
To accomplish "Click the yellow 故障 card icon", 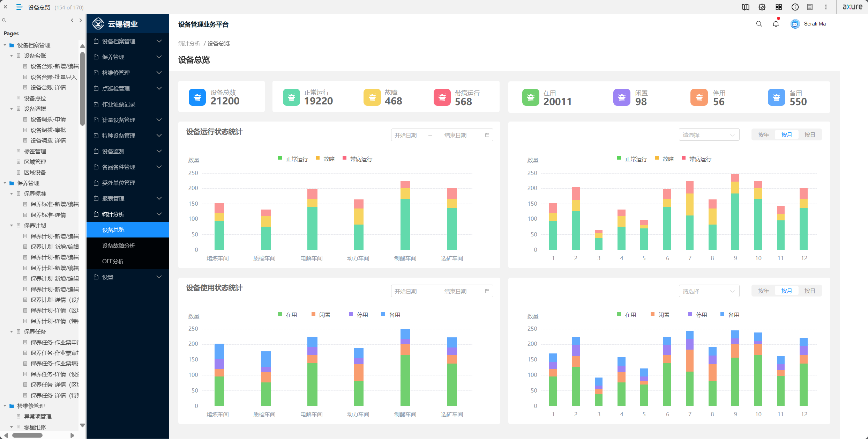I will pos(372,97).
